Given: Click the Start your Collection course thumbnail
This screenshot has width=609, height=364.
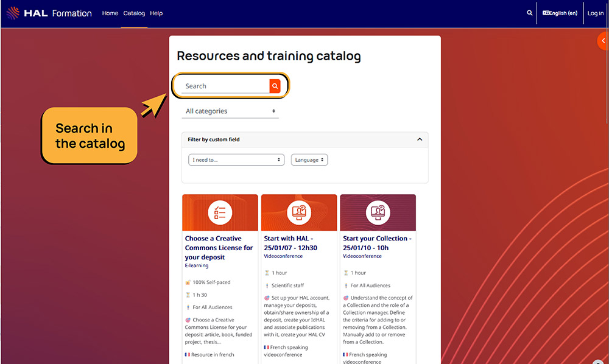Looking at the screenshot, I should (x=378, y=212).
